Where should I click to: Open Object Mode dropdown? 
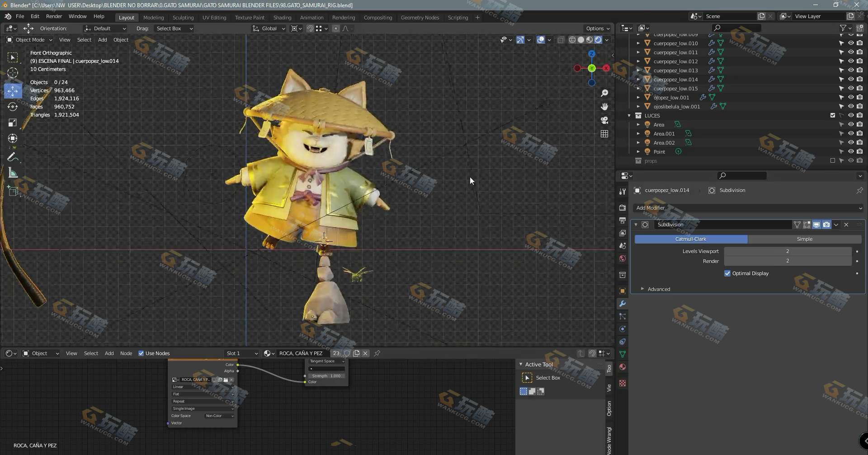pyautogui.click(x=29, y=40)
